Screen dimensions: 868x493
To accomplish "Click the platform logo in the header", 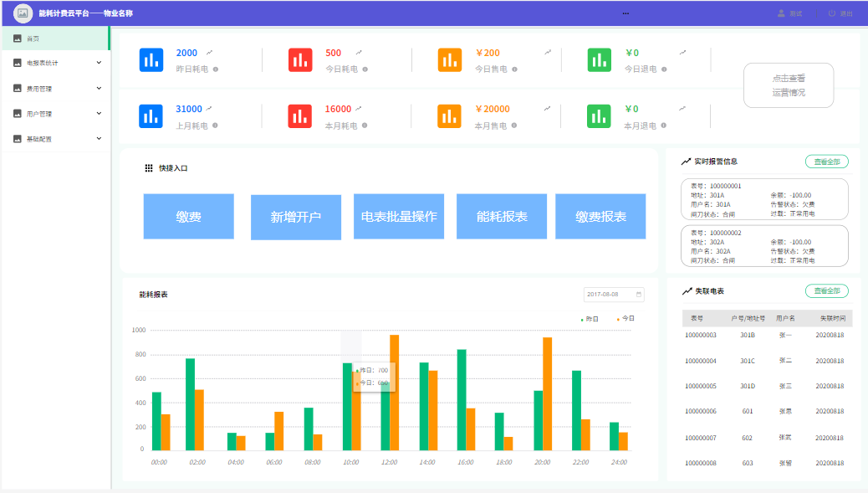I will coord(23,13).
